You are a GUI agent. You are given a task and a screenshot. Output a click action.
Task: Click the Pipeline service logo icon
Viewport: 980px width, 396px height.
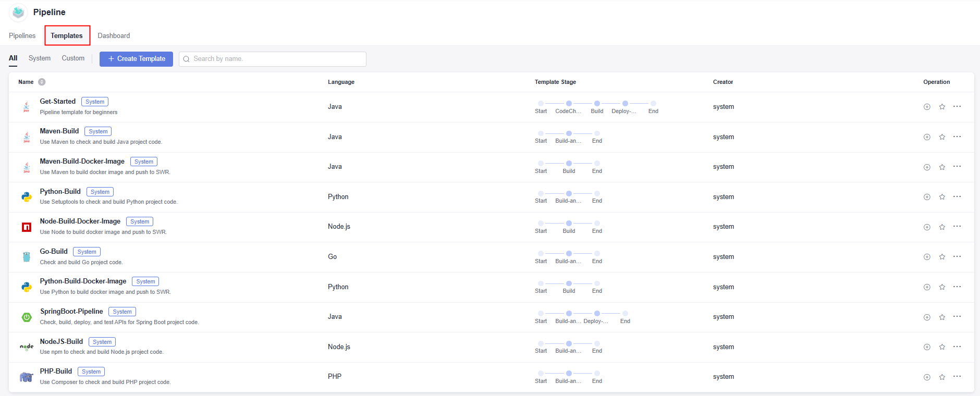click(19, 12)
